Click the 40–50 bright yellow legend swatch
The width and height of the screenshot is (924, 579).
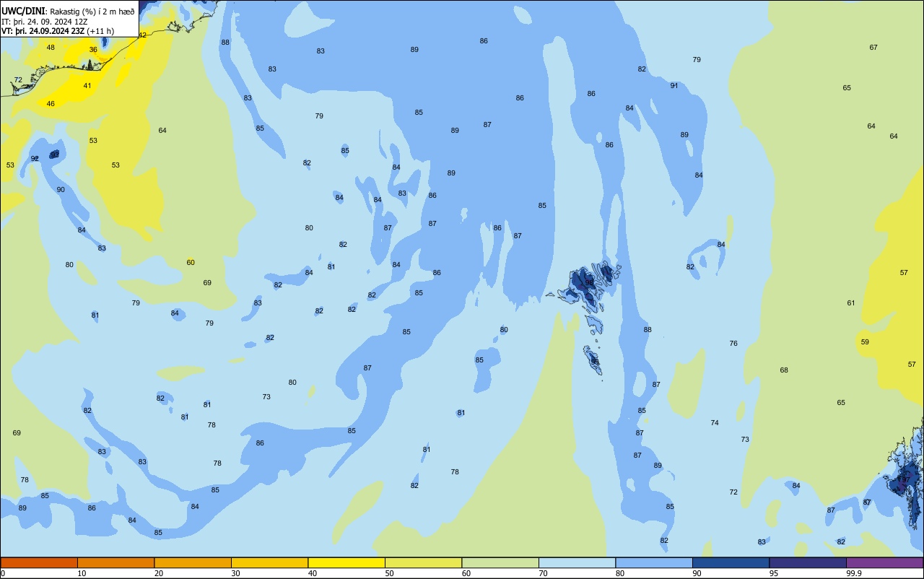[x=346, y=562]
